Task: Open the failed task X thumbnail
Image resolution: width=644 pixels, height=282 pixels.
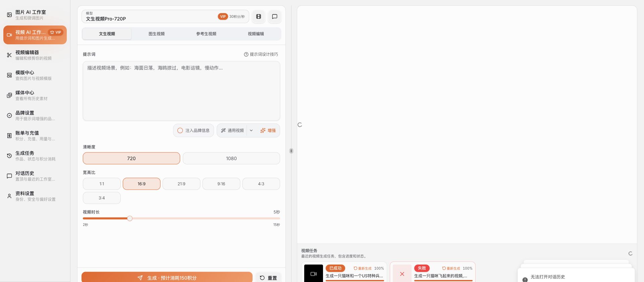Action: (x=402, y=273)
